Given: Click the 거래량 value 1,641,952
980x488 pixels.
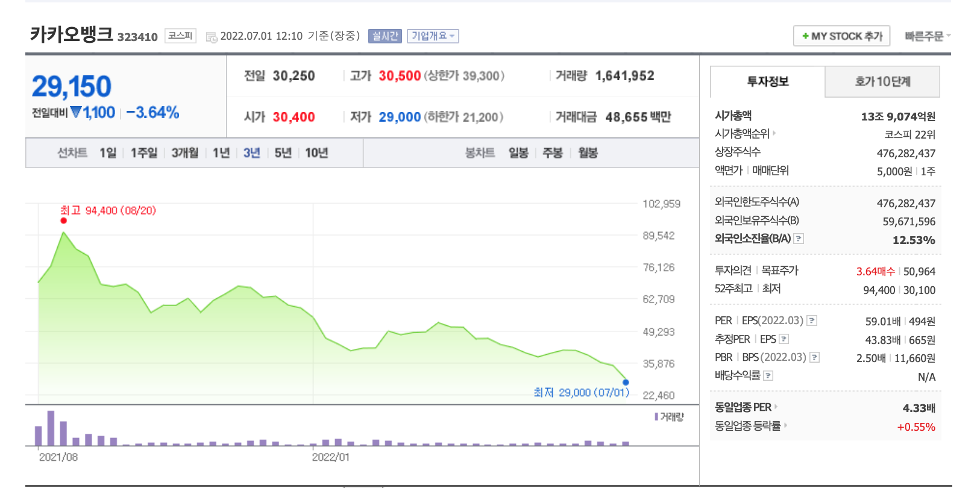Looking at the screenshot, I should (624, 76).
